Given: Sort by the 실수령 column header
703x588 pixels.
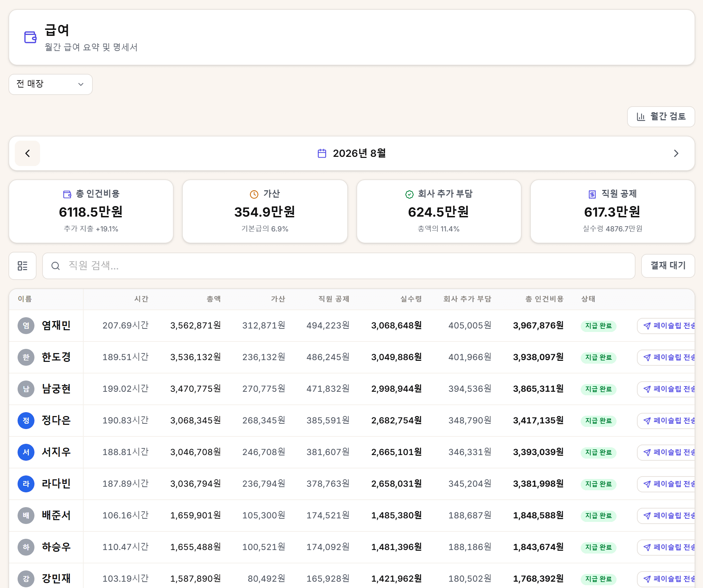Looking at the screenshot, I should (x=411, y=299).
